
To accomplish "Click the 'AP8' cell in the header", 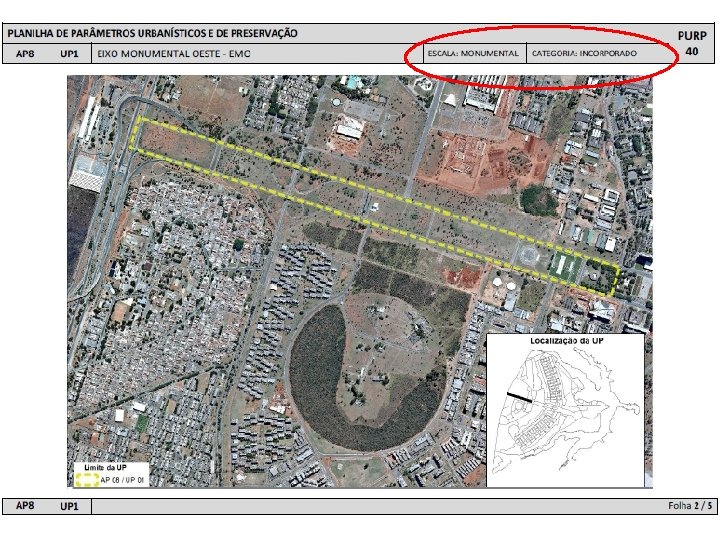I will (25, 54).
